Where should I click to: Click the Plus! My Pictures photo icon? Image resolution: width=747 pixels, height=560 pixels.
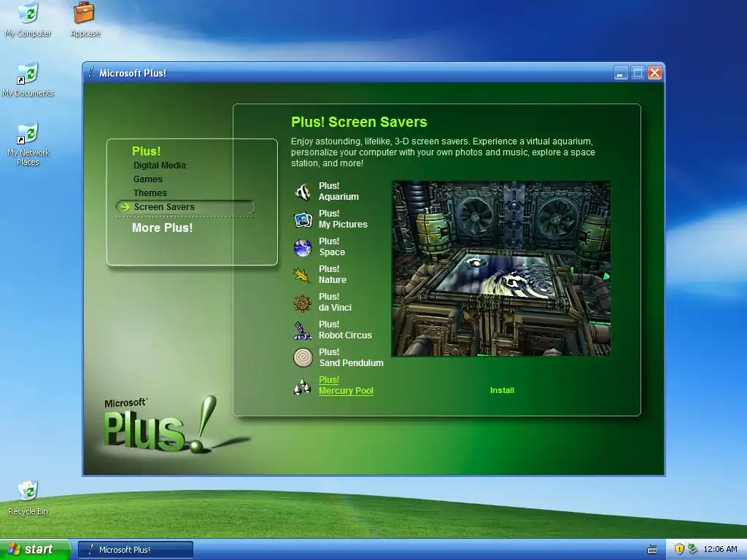tap(303, 219)
